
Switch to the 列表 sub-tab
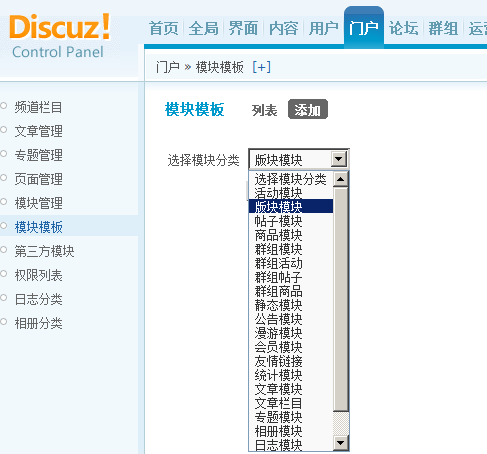point(264,110)
